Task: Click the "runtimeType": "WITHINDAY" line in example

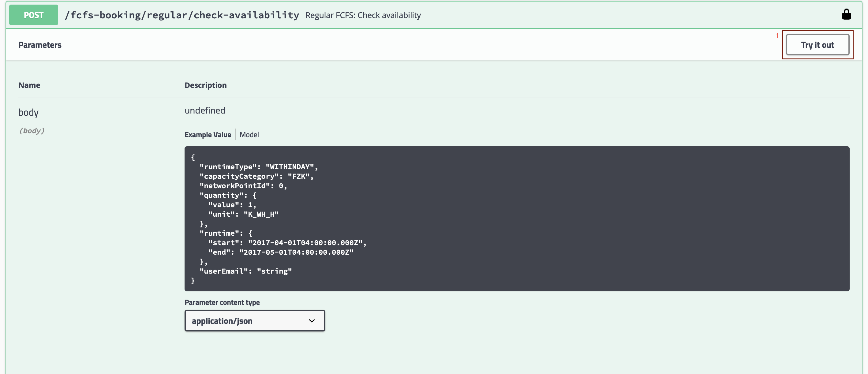Action: pyautogui.click(x=258, y=167)
